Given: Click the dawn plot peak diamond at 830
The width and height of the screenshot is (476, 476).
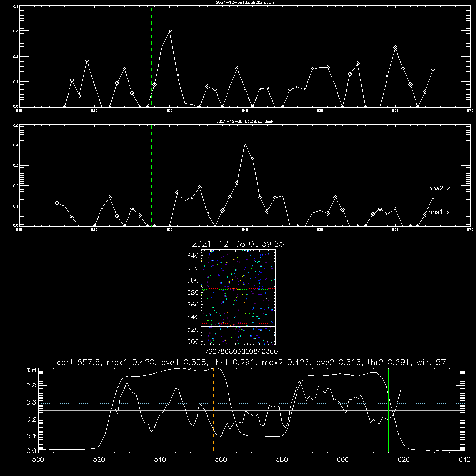Looking at the screenshot, I should [x=170, y=30].
